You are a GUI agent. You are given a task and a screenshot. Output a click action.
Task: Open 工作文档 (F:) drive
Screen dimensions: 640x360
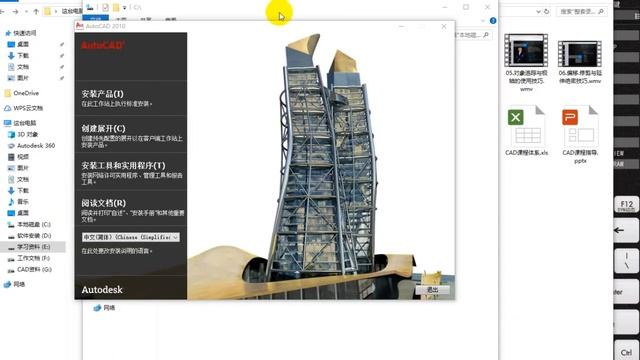(x=33, y=258)
